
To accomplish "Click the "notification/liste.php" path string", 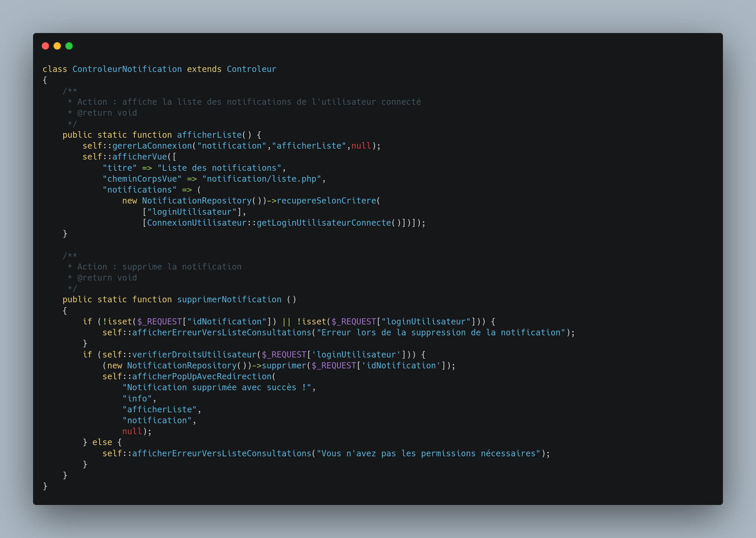I will pos(262,179).
